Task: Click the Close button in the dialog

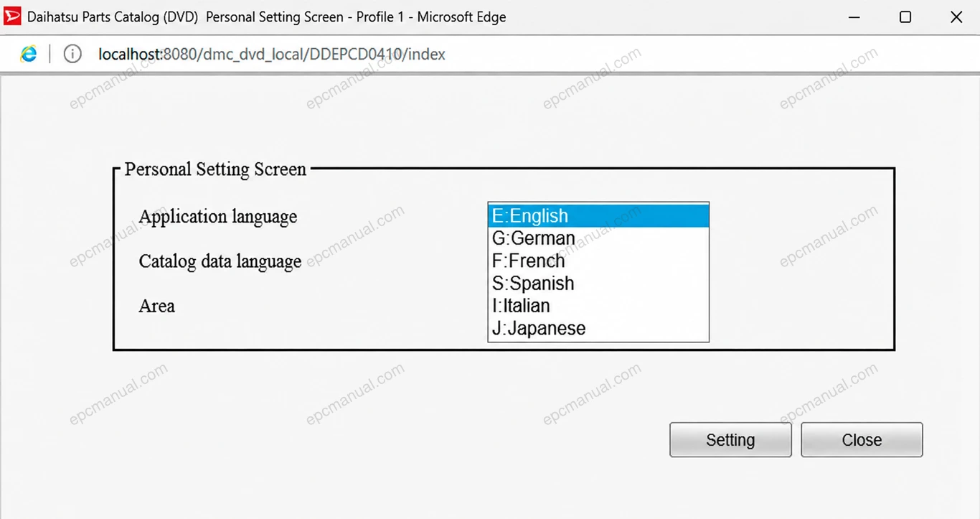Action: [862, 440]
